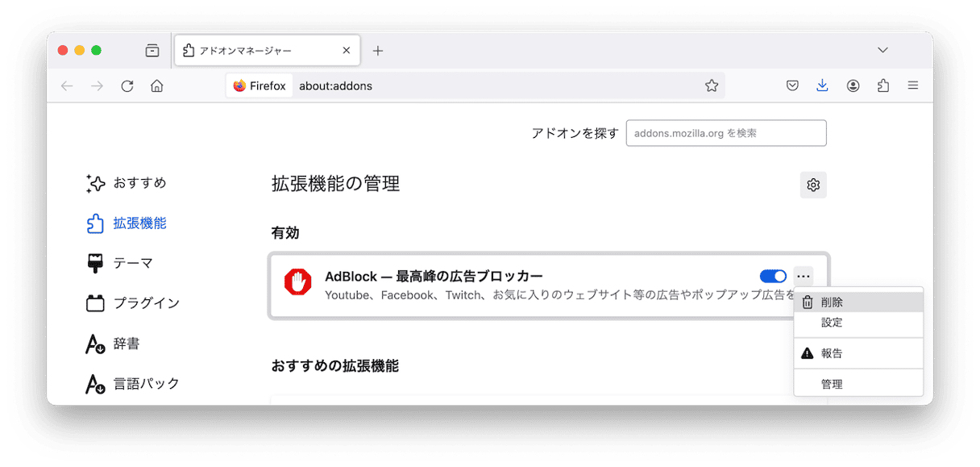Click the addons.mozilla.org search field

(725, 133)
